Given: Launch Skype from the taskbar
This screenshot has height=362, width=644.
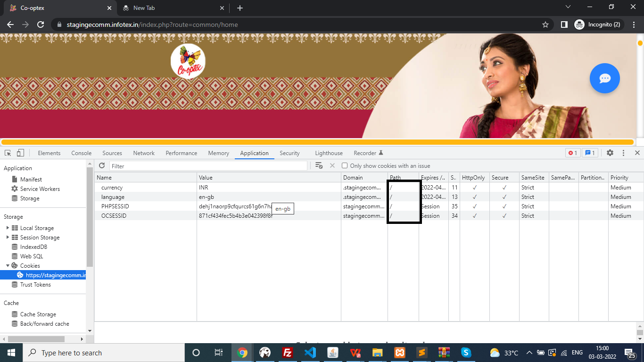Looking at the screenshot, I should point(466,352).
